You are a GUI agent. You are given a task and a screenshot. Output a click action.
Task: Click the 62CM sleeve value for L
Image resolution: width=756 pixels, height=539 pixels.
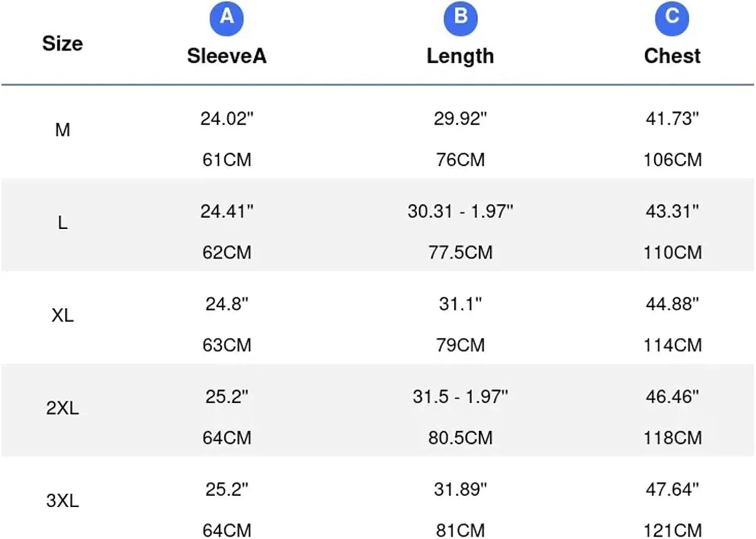(227, 253)
